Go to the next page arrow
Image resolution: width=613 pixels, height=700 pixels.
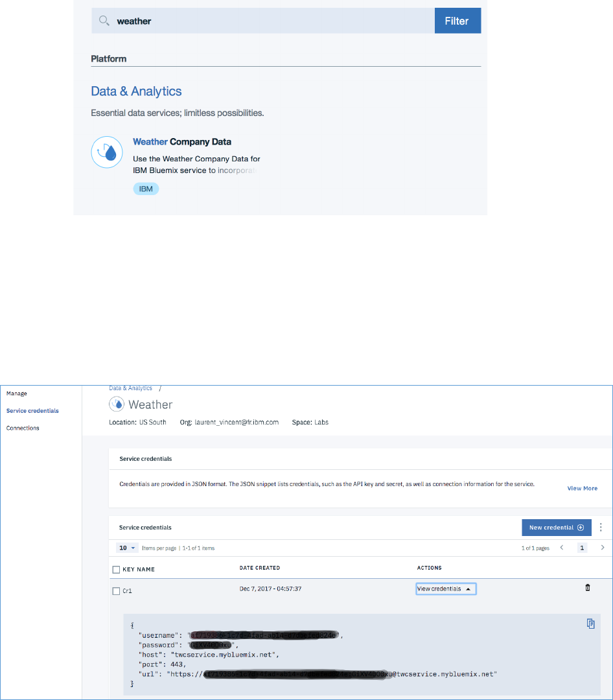pos(602,548)
